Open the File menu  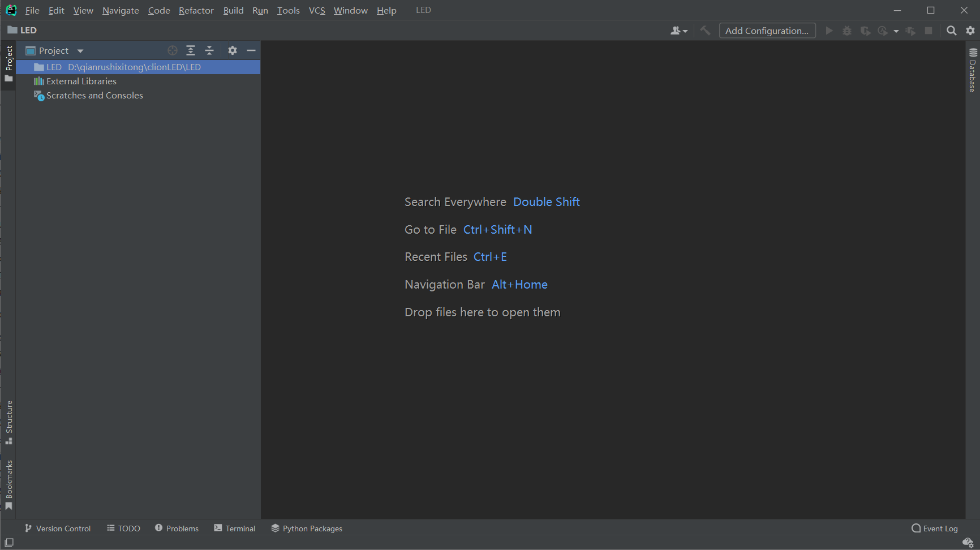click(32, 10)
